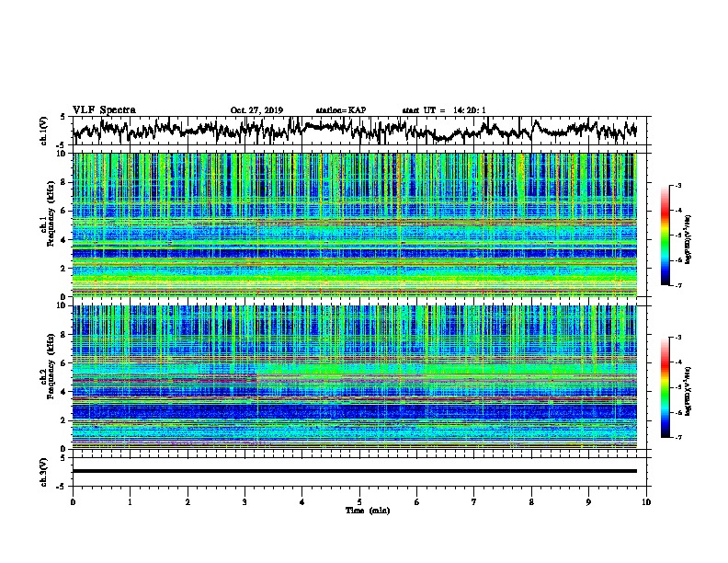728x563 pixels.
Task: Click time axis tick label "9"
Action: coord(588,502)
